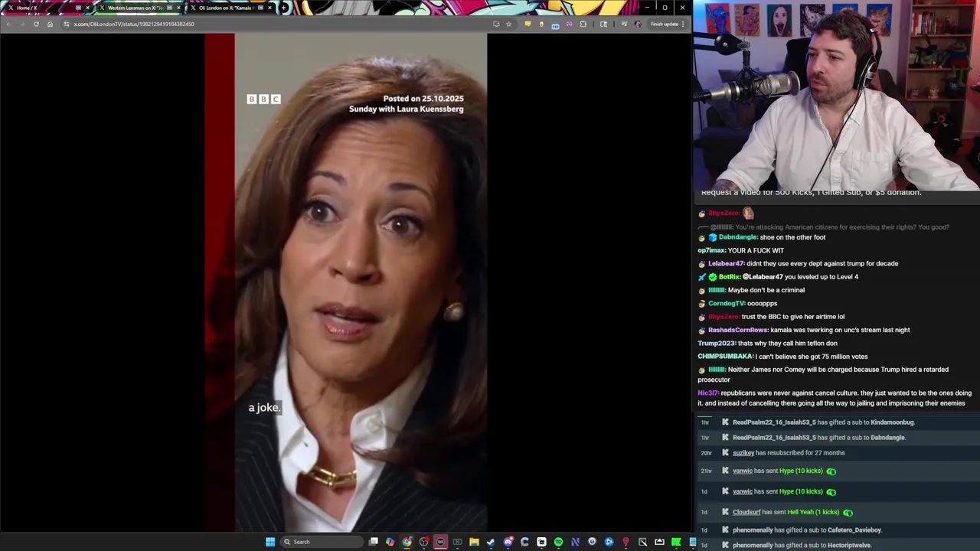
Task: Open File Explorer from the taskbar
Action: click(x=474, y=542)
